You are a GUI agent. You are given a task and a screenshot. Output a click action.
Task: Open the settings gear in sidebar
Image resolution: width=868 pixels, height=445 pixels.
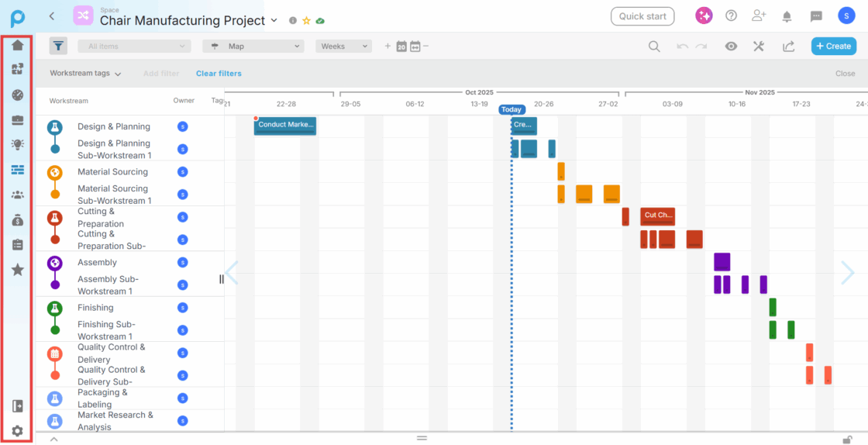tap(17, 431)
